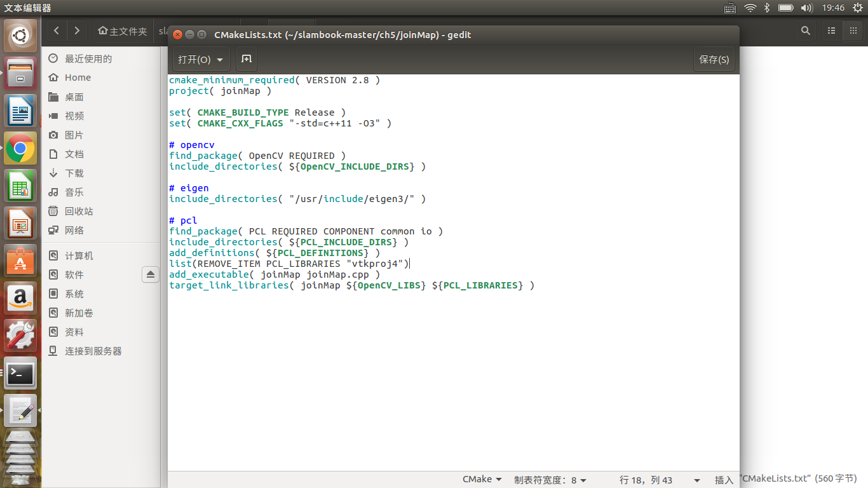The image size is (868, 488).
Task: Open the 制表符宽度: 8 tab width menu
Action: [550, 480]
